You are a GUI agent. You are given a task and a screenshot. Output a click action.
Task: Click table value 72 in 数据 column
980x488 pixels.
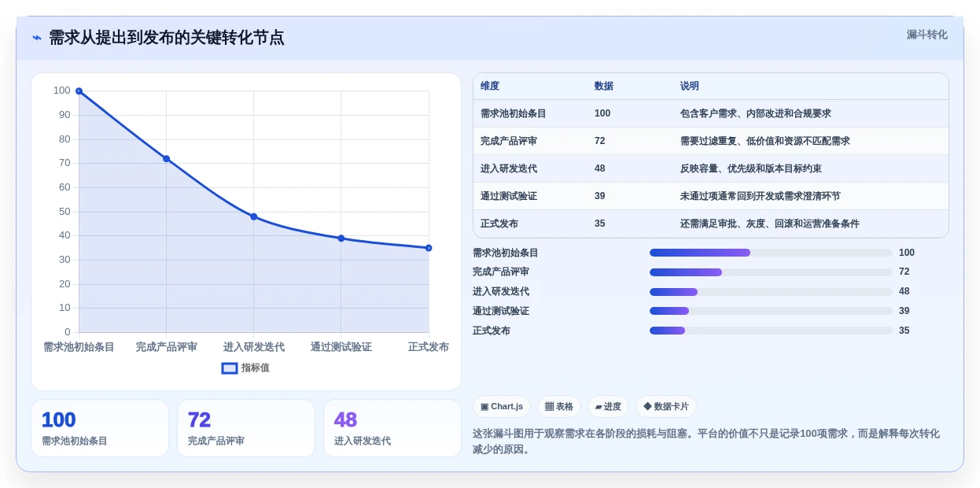point(600,141)
